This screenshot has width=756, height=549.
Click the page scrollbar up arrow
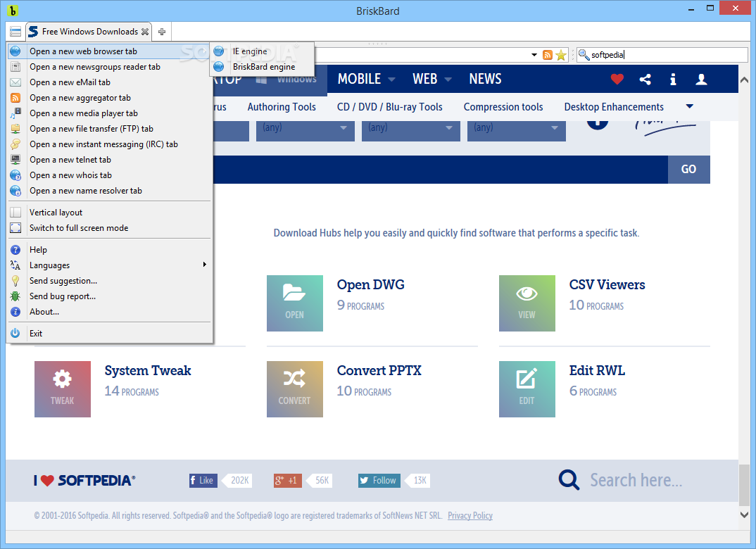click(x=745, y=80)
